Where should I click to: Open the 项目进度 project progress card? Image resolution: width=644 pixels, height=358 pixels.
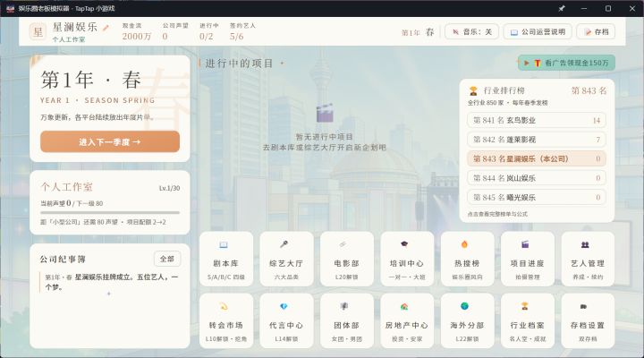tap(528, 259)
